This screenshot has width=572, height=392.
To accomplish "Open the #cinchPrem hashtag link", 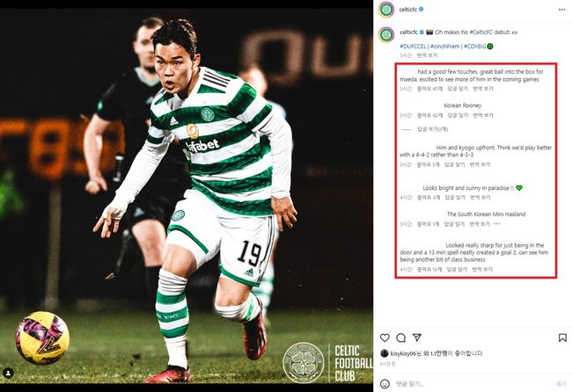I will 445,47.
